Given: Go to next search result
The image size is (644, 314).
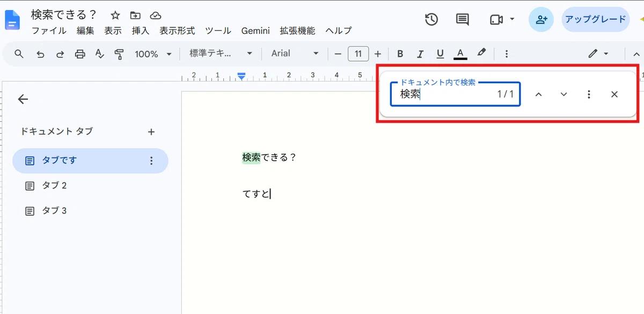Looking at the screenshot, I should pos(563,94).
